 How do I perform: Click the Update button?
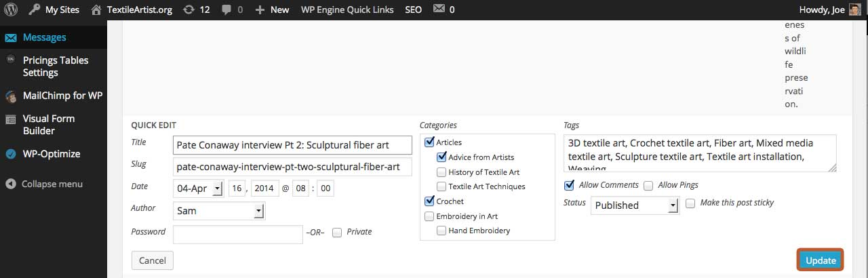pos(821,260)
